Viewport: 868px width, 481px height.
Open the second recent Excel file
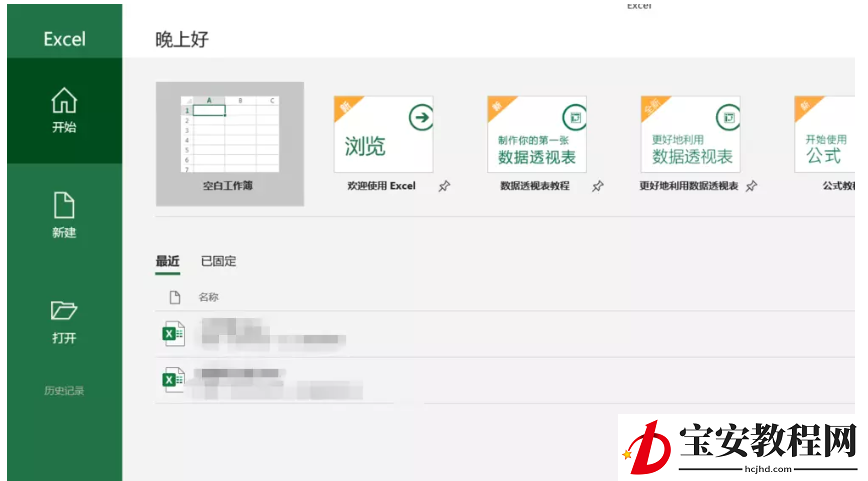[505, 381]
